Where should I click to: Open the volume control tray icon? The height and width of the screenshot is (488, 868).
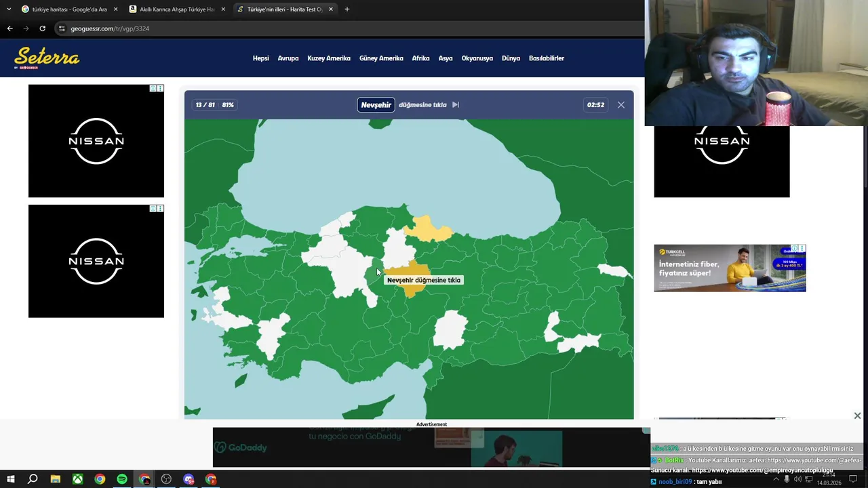pos(797,480)
